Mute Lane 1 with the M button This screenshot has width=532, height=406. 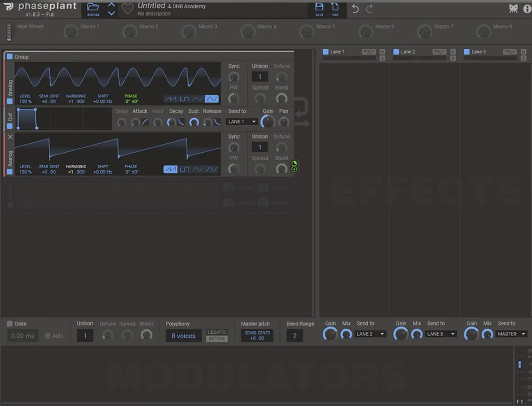click(x=382, y=52)
